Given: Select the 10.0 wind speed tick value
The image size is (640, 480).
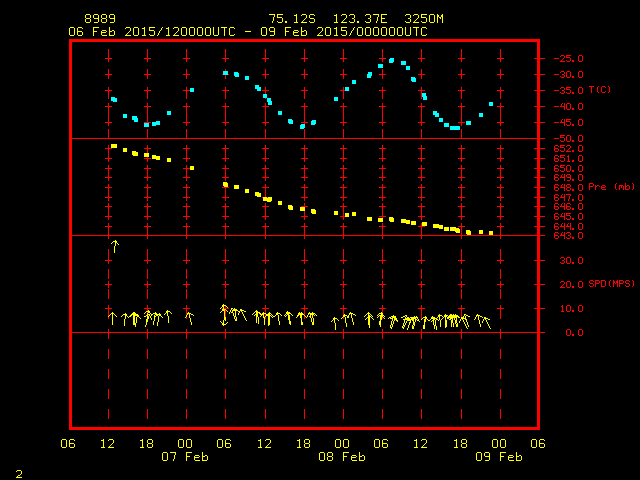Looking at the screenshot, I should pos(571,309).
